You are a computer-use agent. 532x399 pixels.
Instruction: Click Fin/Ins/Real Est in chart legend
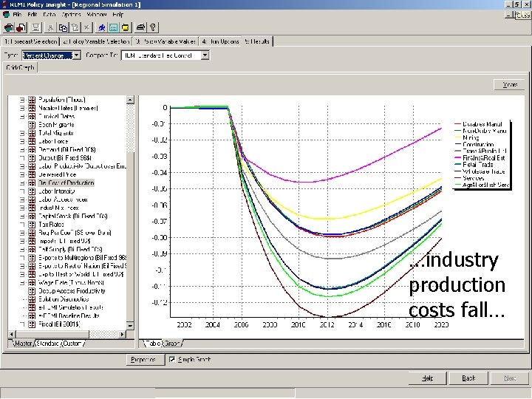click(x=483, y=158)
